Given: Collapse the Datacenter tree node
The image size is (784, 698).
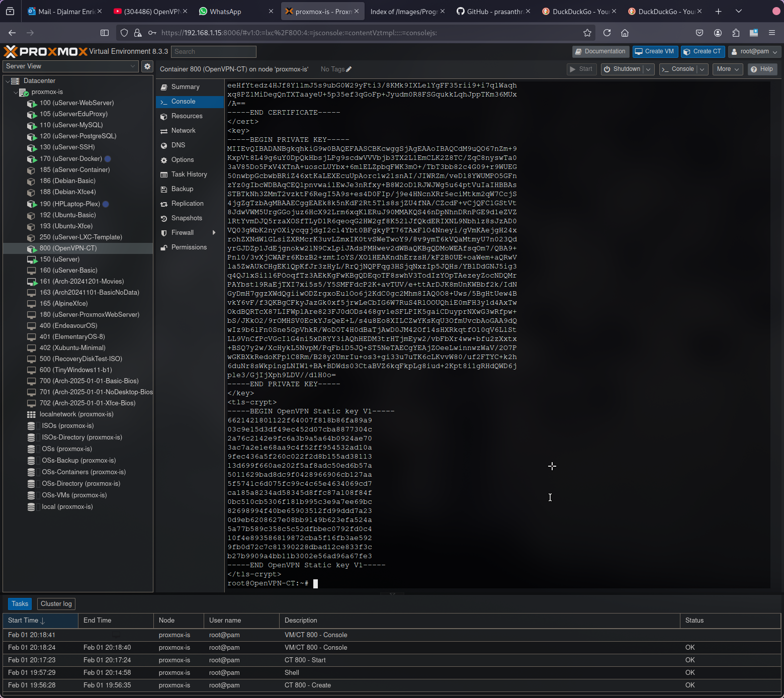Looking at the screenshot, I should [x=8, y=81].
